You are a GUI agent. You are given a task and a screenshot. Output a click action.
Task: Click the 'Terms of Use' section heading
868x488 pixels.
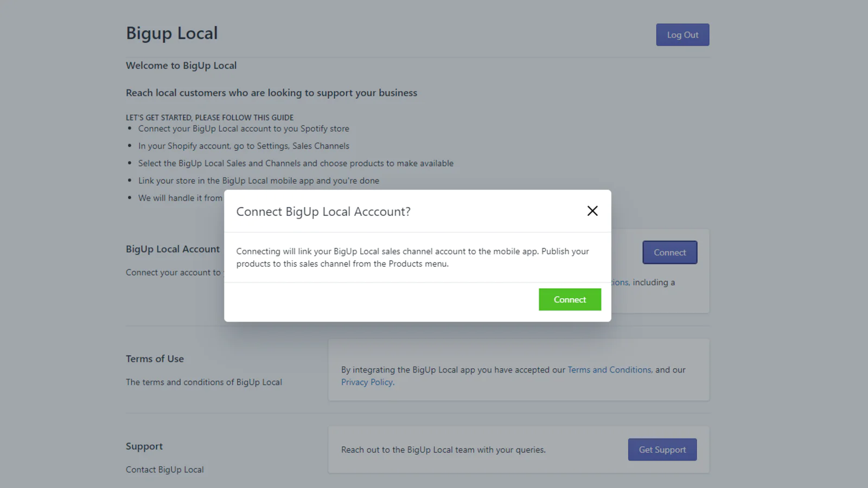tap(155, 359)
